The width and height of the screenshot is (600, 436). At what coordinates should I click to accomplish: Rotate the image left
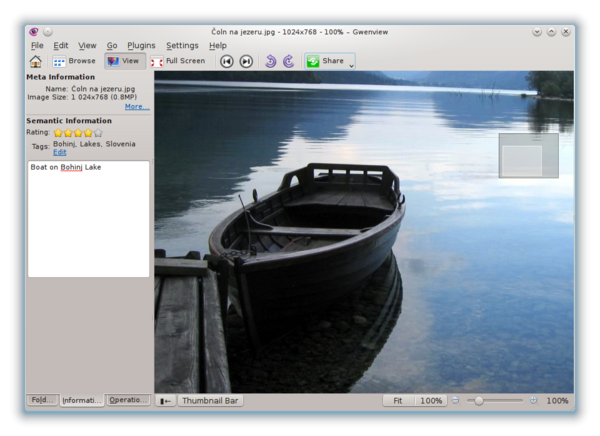pyautogui.click(x=270, y=61)
